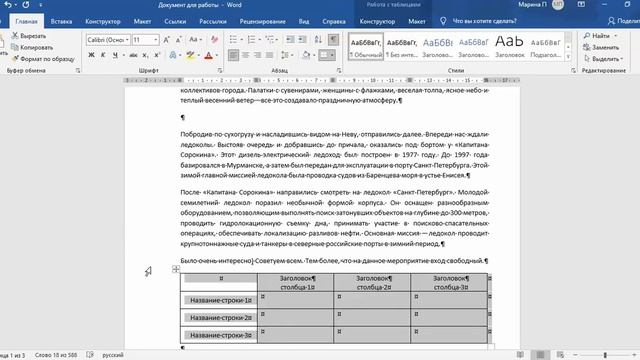
Task: Open the Вид tab
Action: (304, 21)
